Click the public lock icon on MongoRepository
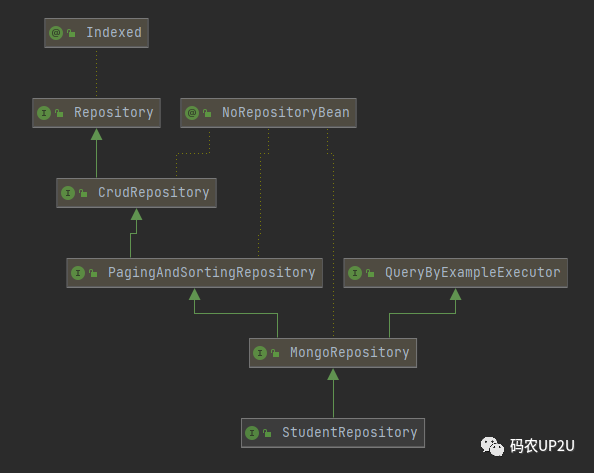Image resolution: width=594 pixels, height=473 pixels. 275,353
